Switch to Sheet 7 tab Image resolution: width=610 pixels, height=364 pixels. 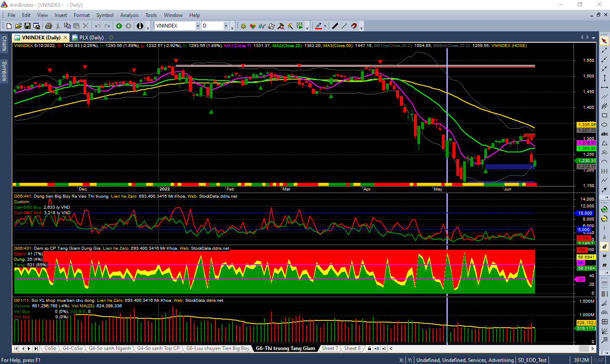pos(330,348)
